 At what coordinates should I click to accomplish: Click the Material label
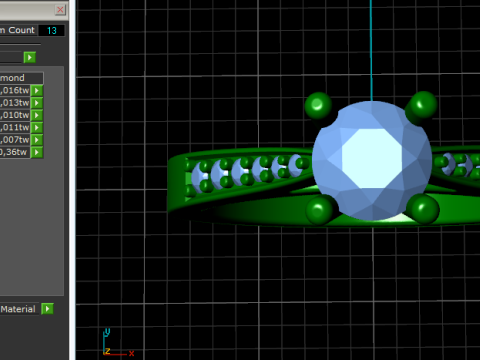[x=18, y=309]
